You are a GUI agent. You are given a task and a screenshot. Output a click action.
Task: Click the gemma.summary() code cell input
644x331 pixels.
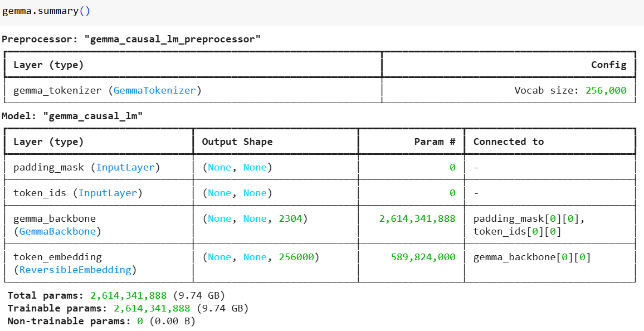(322, 12)
